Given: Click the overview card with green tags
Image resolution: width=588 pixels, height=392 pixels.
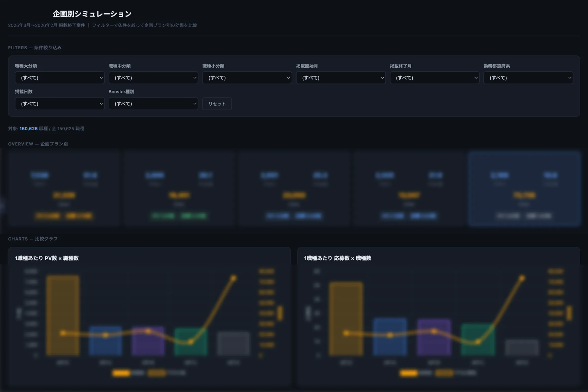Looking at the screenshot, I should pyautogui.click(x=179, y=189).
